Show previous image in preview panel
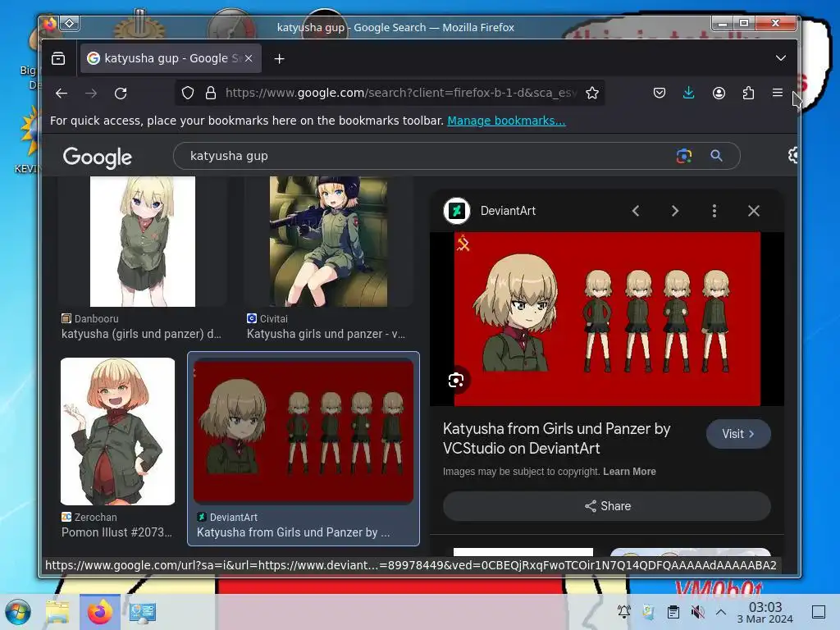Viewport: 840px width, 630px height. 636,211
